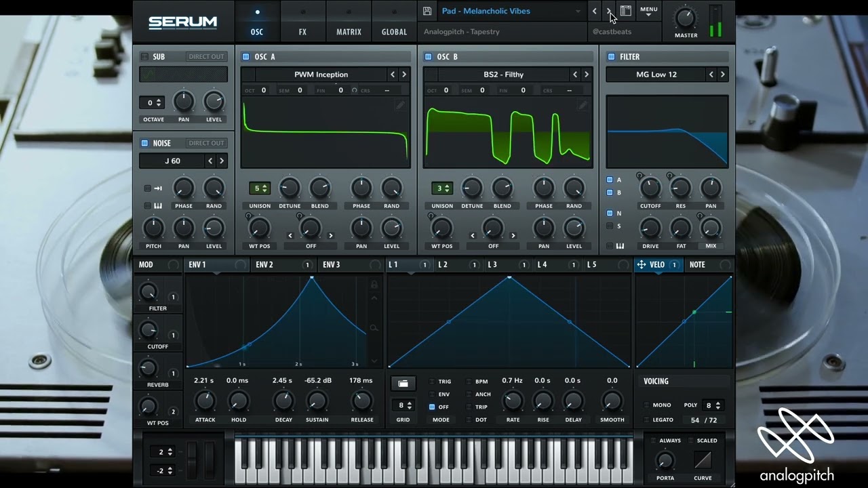Click the Velo move crosshair icon
Image resolution: width=868 pixels, height=488 pixels.
641,265
